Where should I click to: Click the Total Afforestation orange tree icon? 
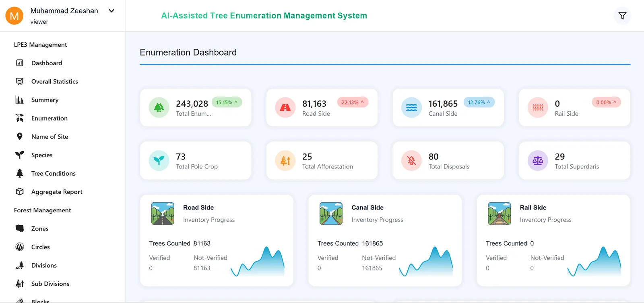point(285,160)
